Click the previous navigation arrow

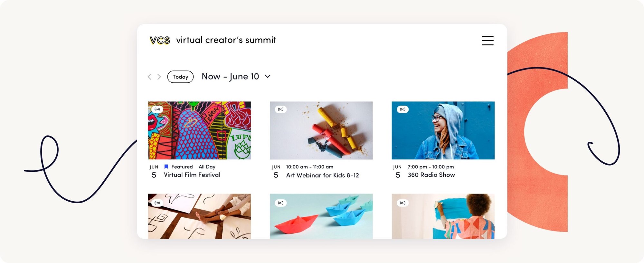tap(149, 77)
